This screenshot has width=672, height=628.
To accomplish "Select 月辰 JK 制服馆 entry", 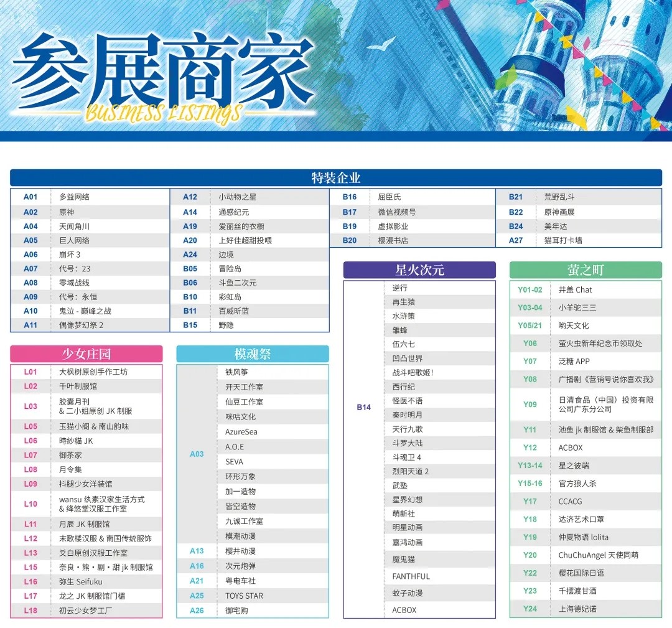I will point(85,524).
